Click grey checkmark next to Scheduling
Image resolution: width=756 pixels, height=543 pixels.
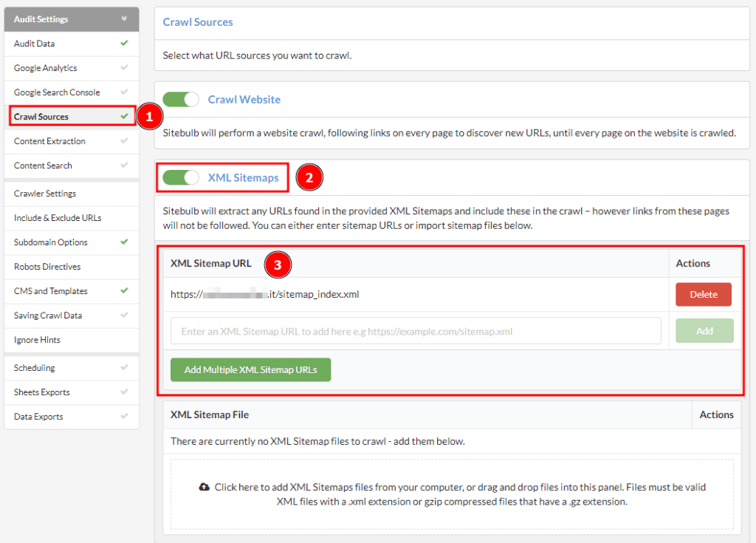tap(124, 367)
